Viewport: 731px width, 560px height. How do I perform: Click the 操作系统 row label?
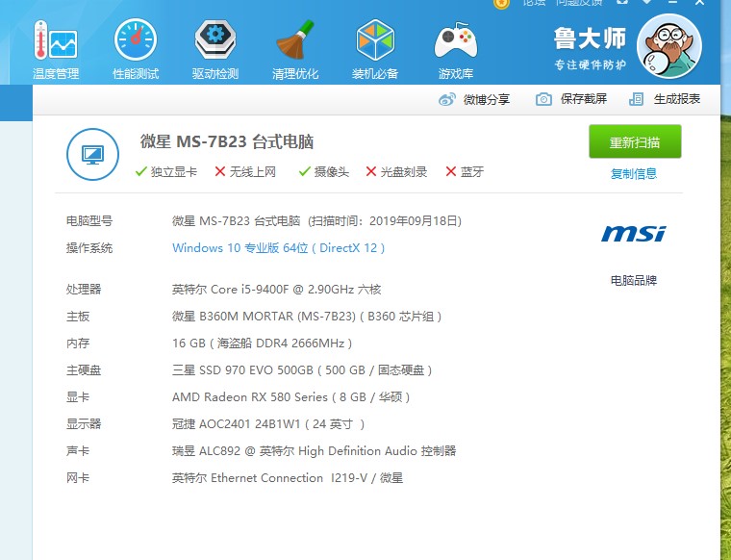coord(89,248)
